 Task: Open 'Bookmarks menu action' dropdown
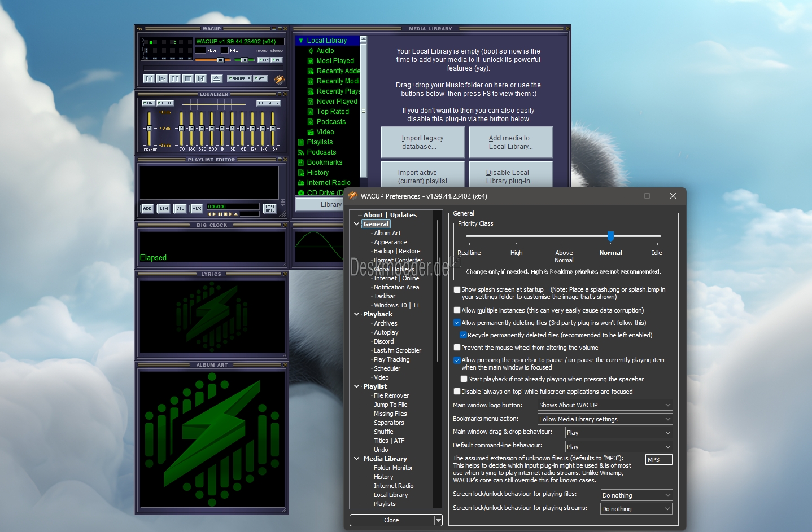pos(605,419)
